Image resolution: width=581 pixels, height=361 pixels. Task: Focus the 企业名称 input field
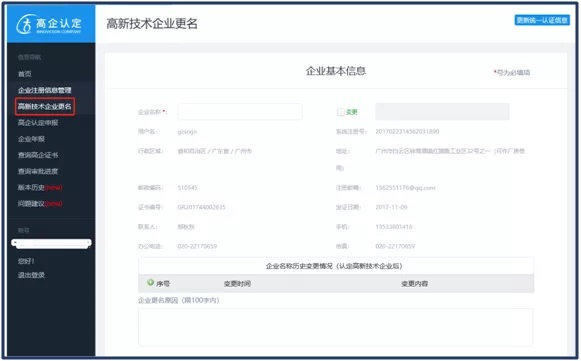(x=240, y=112)
